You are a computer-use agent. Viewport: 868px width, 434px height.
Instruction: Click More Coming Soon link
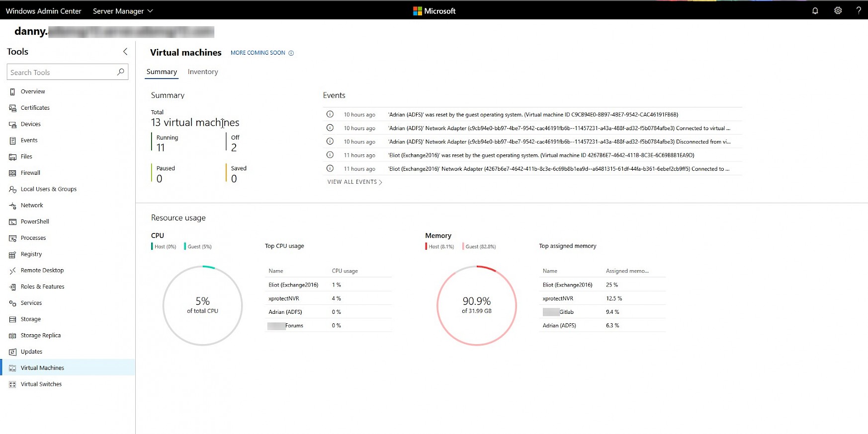coord(258,53)
